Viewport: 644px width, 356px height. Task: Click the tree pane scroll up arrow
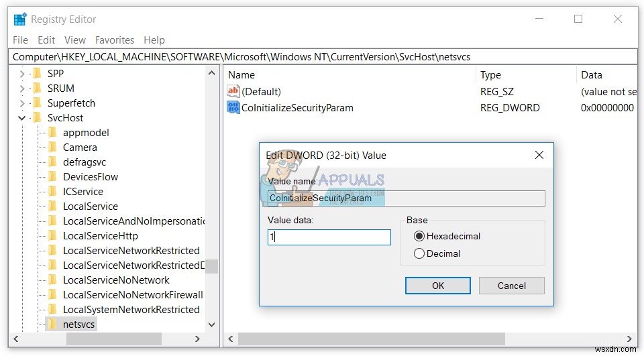212,73
